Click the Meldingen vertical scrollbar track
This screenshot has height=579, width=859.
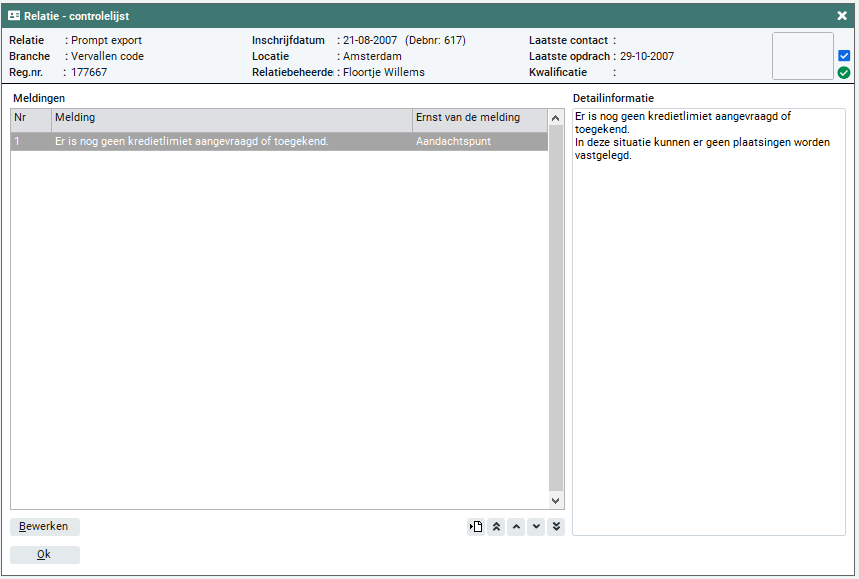[556, 320]
